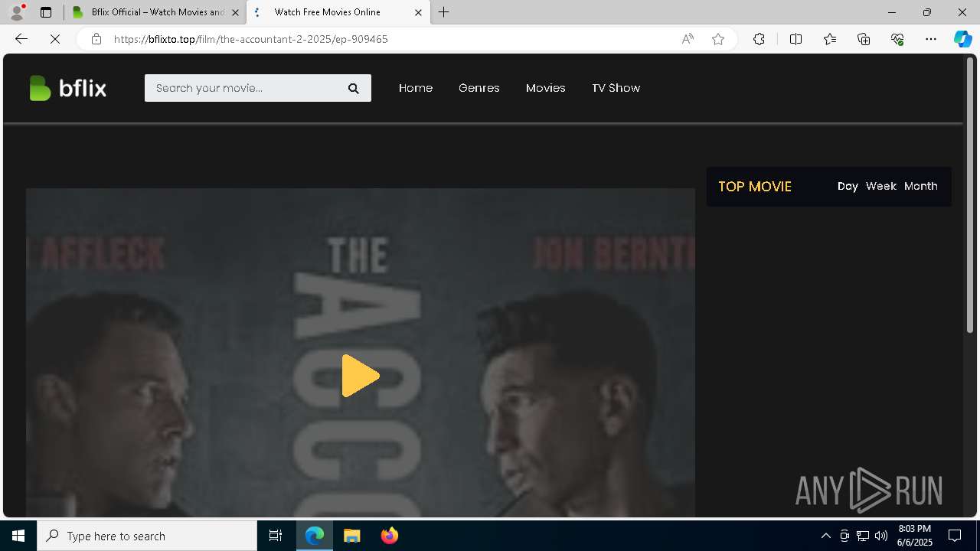This screenshot has height=551, width=980.
Task: Open the volume control
Action: click(x=881, y=536)
